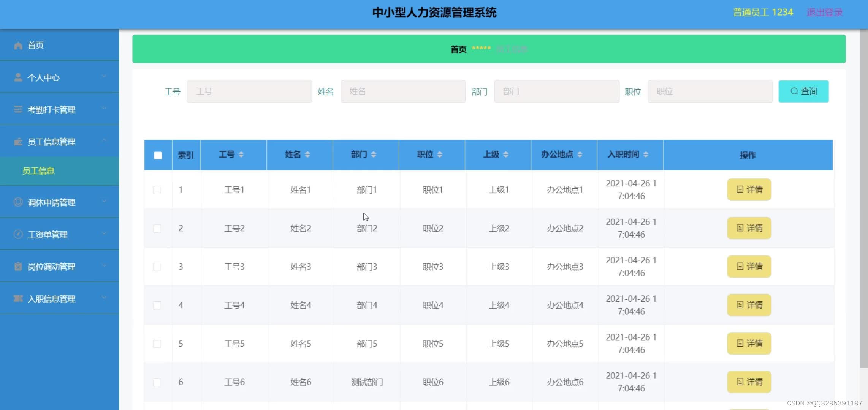The height and width of the screenshot is (410, 868).
Task: Expand the 工资单管理 chevron
Action: pos(104,233)
